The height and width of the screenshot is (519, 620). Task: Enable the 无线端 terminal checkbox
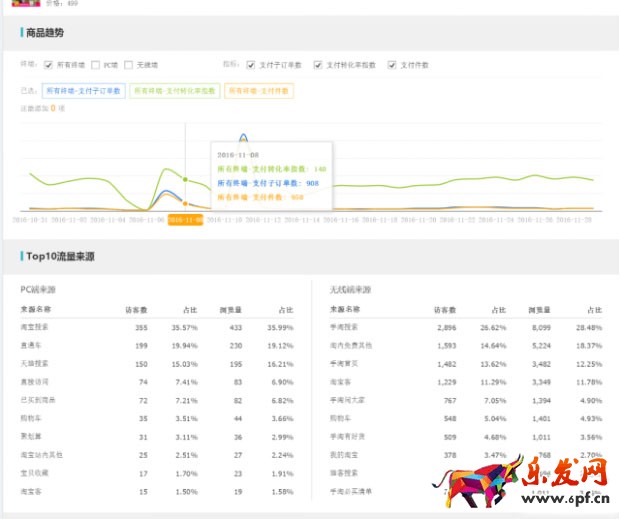pyautogui.click(x=129, y=65)
